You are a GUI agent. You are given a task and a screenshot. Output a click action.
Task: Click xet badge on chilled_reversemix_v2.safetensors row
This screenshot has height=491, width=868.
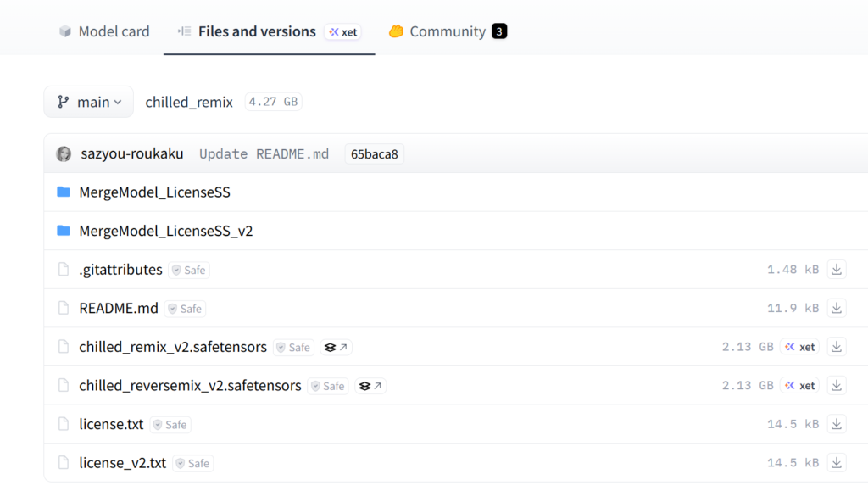(800, 386)
